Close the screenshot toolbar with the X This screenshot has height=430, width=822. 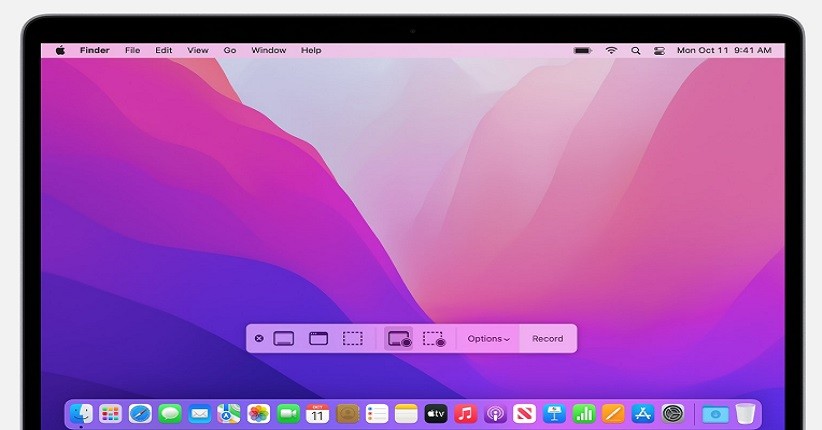259,339
